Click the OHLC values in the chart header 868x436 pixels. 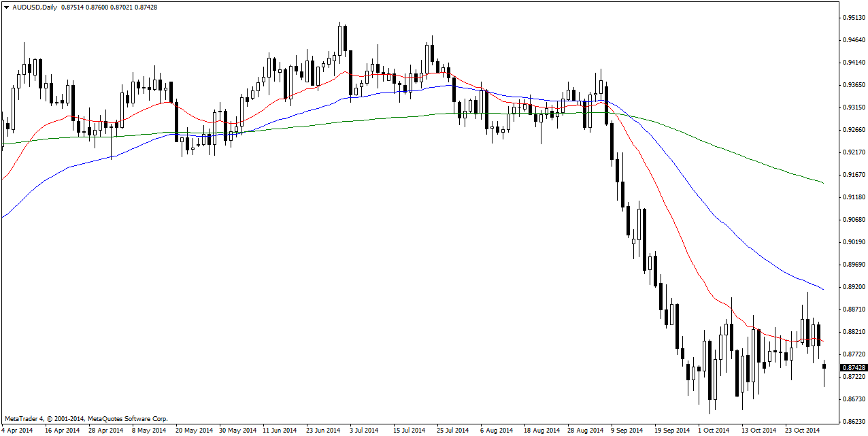[x=109, y=6]
